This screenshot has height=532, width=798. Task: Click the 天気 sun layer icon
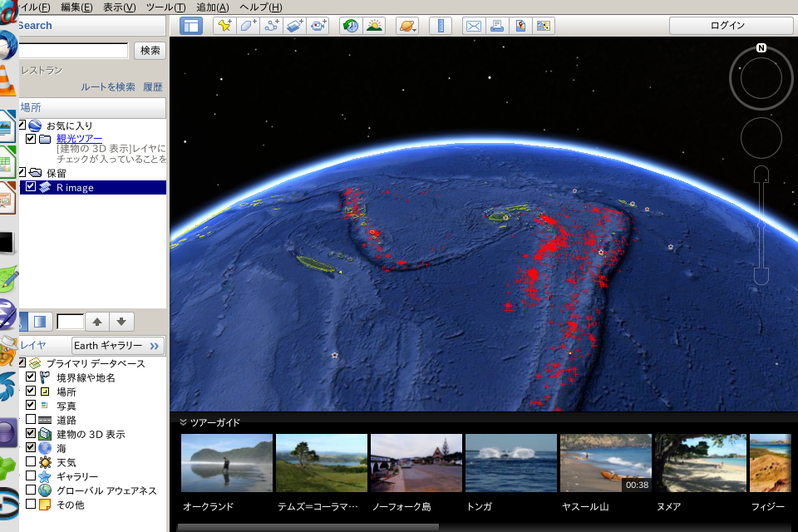(45, 462)
